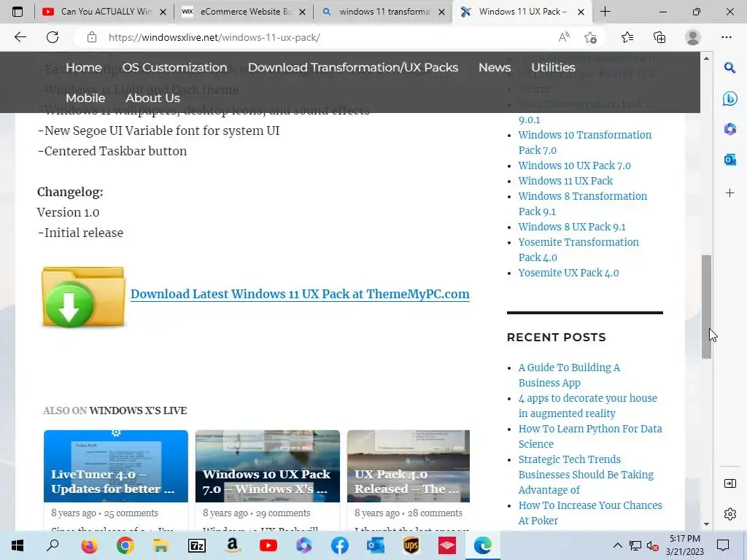747x560 pixels.
Task: Launch Firefox from the taskbar
Action: coord(89,545)
